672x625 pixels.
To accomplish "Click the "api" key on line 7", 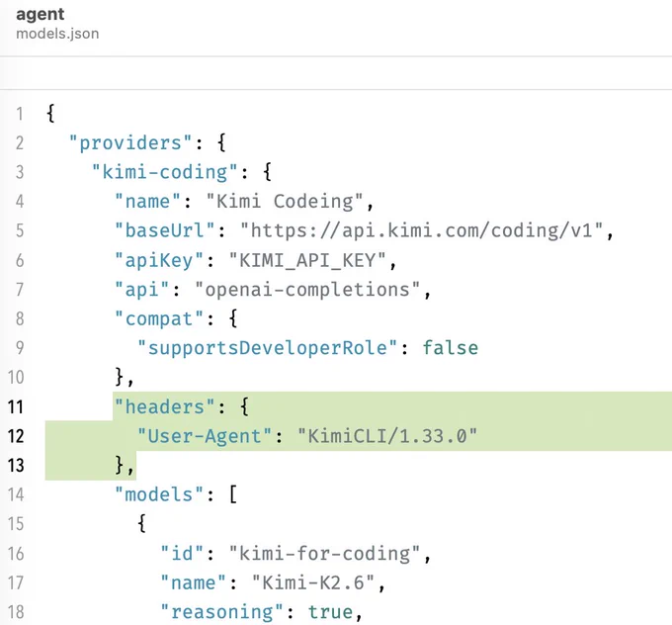I will pyautogui.click(x=142, y=290).
